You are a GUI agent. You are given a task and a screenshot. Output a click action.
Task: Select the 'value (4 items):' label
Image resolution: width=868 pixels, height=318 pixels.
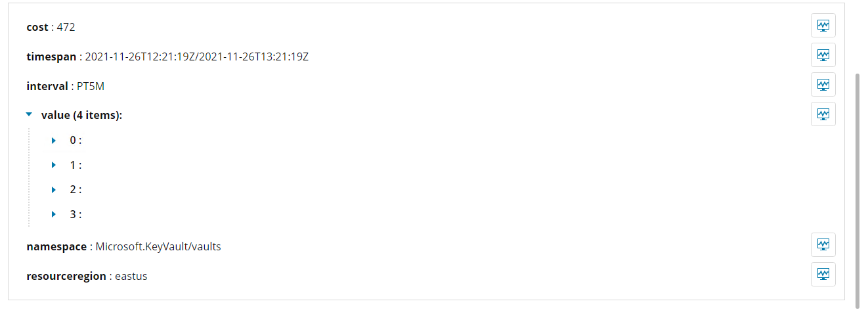pyautogui.click(x=82, y=115)
